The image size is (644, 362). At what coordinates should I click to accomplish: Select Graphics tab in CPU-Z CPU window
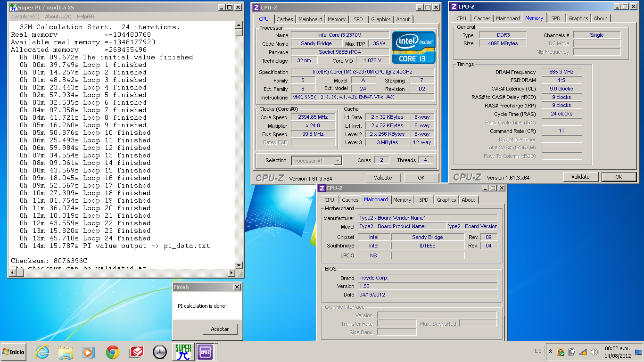[x=381, y=19]
